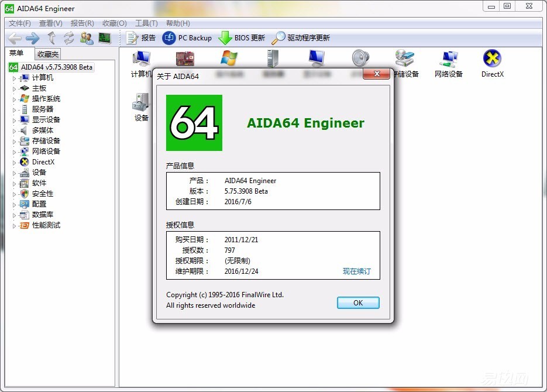Image resolution: width=547 pixels, height=392 pixels.
Task: Expand the 配置 tree node arrow
Action: pos(14,205)
